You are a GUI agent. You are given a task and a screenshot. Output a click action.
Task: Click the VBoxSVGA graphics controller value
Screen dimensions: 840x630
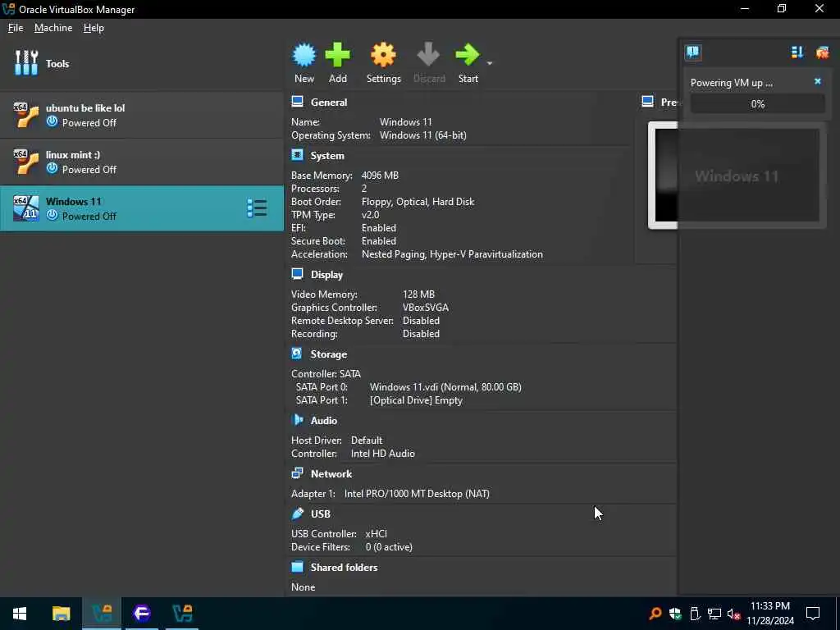click(x=426, y=308)
